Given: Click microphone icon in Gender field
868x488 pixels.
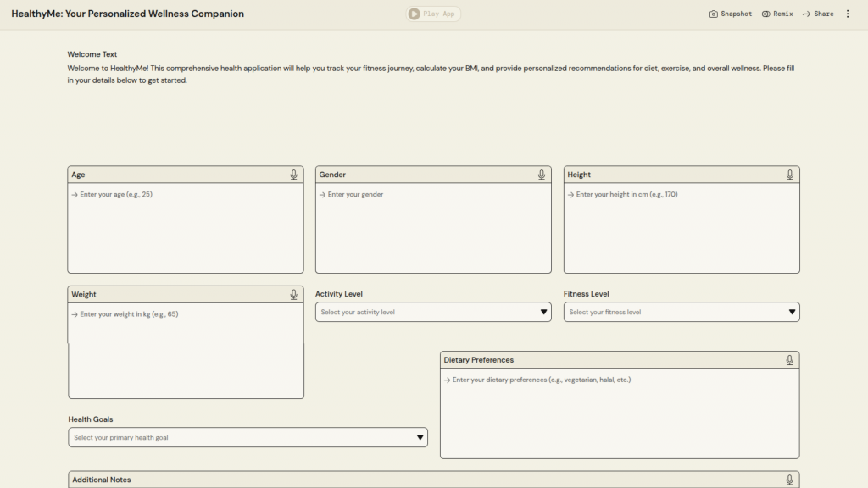Looking at the screenshot, I should (x=542, y=175).
